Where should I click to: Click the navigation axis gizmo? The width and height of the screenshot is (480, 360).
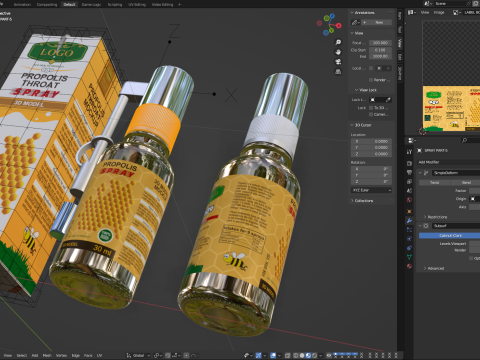tap(329, 25)
